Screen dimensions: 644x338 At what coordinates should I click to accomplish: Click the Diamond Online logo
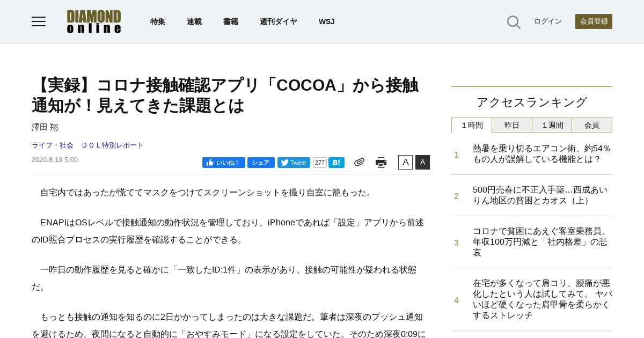click(x=94, y=21)
